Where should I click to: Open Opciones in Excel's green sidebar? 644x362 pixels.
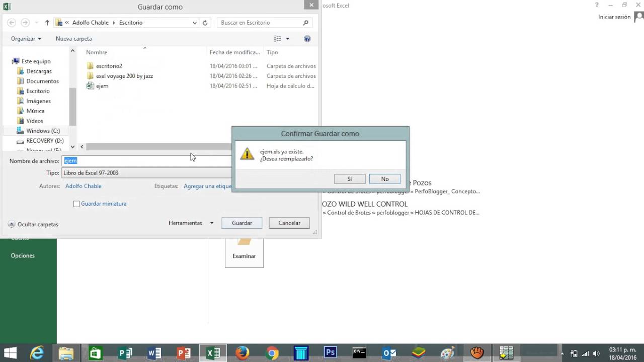pos(23,255)
